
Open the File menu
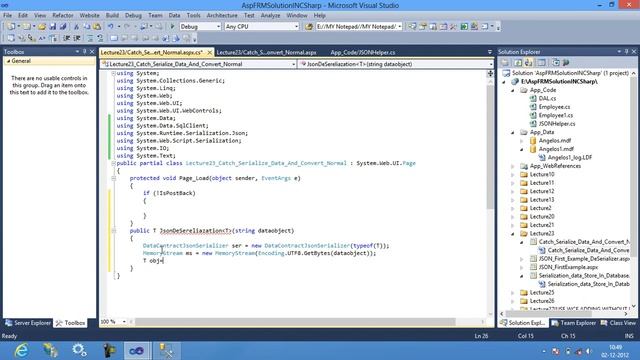(x=7, y=15)
